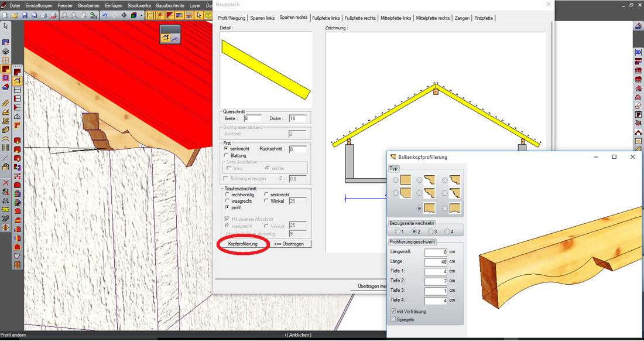Select Bezugsseite option 4
Screen dimensions: 644x341
click(x=446, y=232)
